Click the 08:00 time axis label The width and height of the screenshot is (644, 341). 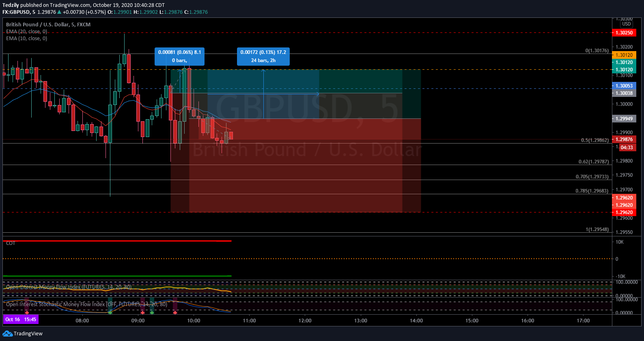coord(82,321)
